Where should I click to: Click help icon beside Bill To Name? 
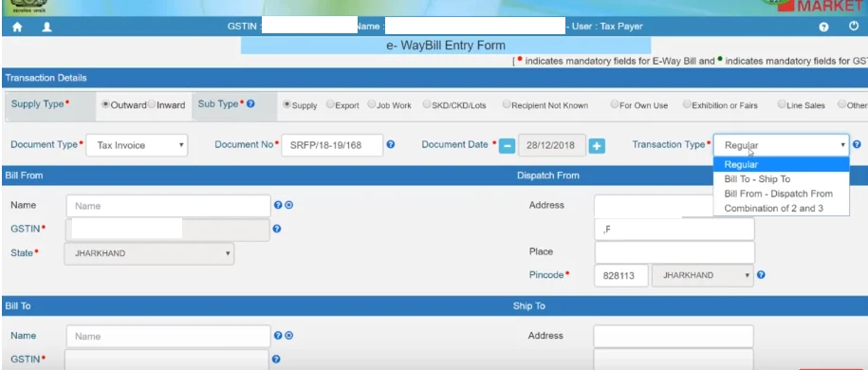279,336
